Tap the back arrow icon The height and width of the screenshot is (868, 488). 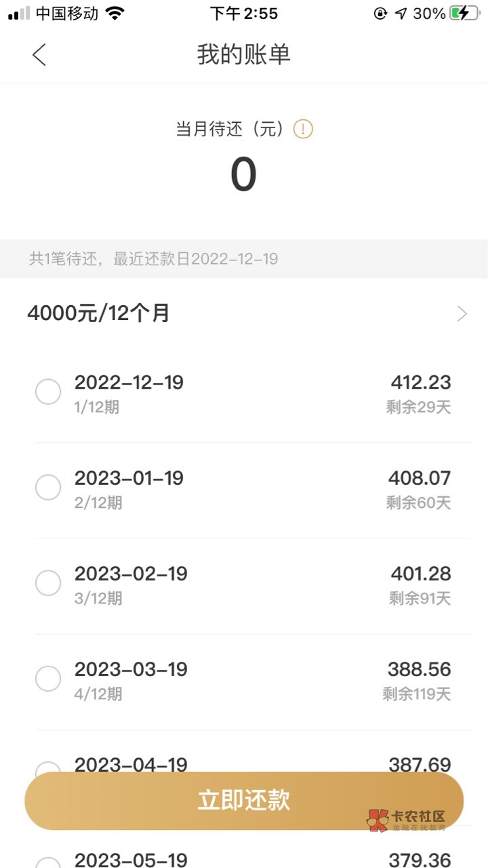[39, 54]
